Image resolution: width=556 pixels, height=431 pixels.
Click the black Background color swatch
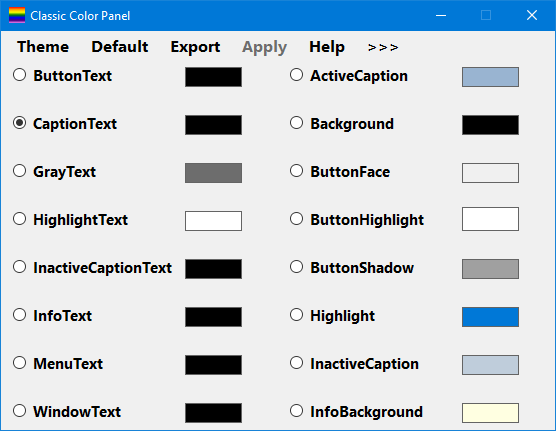coord(490,125)
